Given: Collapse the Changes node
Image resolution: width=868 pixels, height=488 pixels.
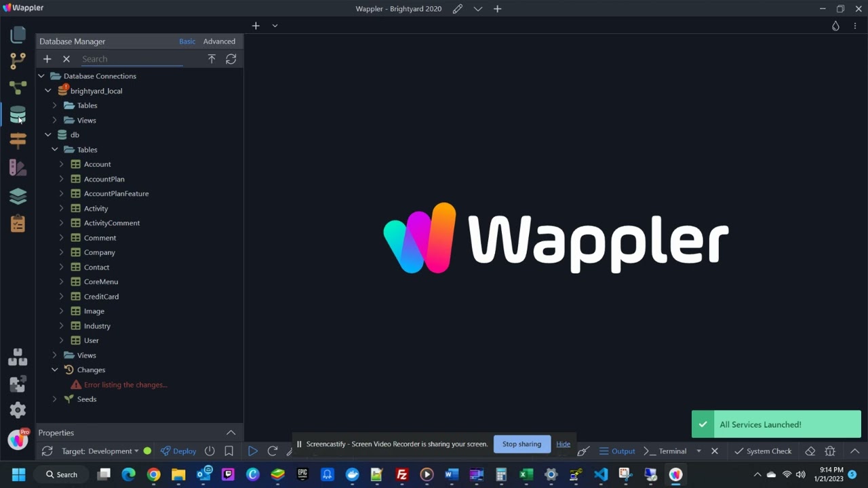Looking at the screenshot, I should tap(55, 370).
